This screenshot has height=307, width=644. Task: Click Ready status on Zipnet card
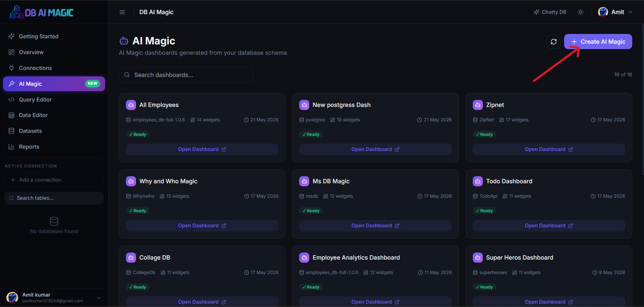pyautogui.click(x=485, y=134)
